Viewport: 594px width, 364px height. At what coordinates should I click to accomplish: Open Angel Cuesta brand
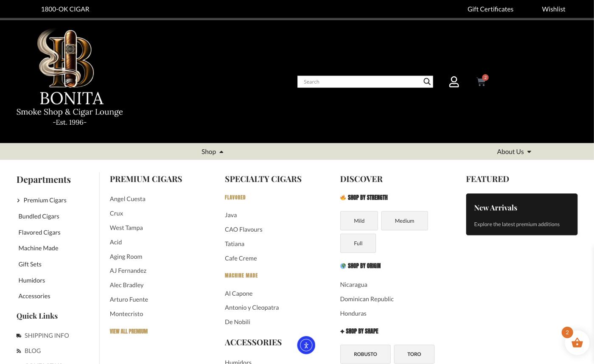coord(127,199)
